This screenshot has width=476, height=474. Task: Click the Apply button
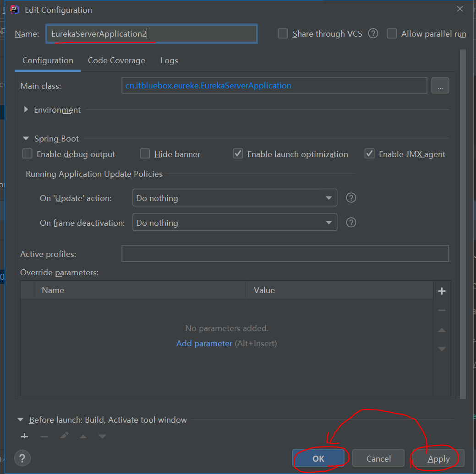coord(438,458)
